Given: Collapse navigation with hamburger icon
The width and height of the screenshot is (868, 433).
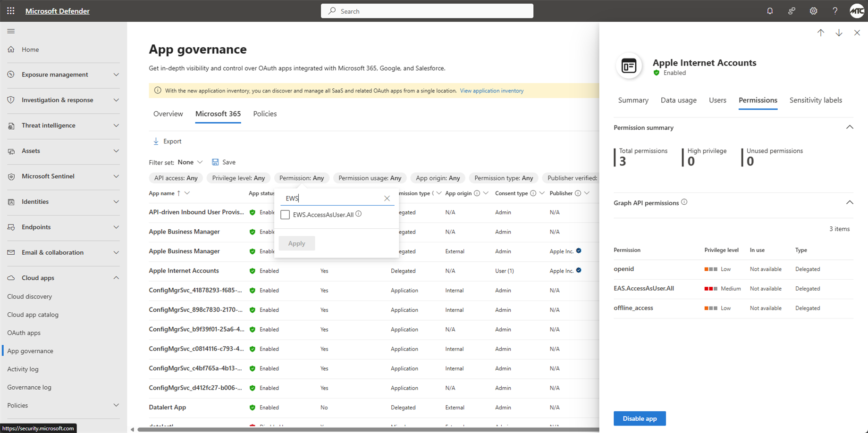Looking at the screenshot, I should (11, 31).
